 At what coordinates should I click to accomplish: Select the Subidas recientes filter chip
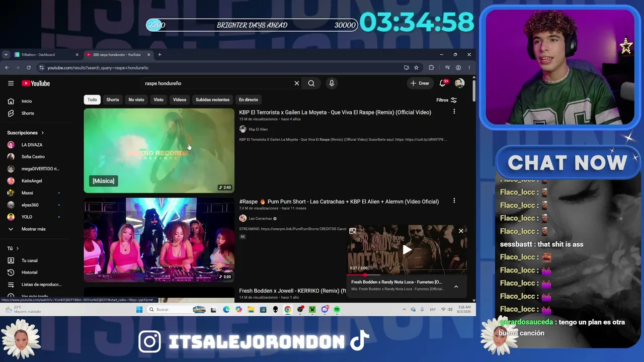pos(212,100)
